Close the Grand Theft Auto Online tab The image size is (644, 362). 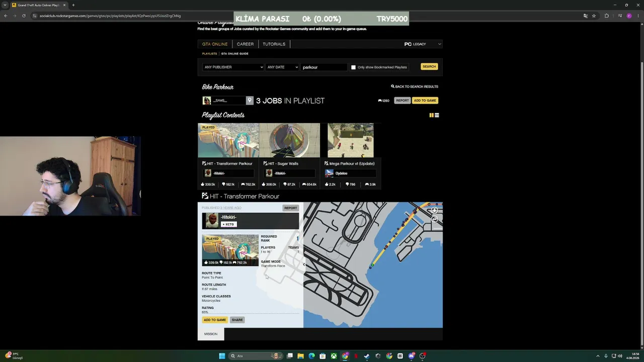pyautogui.click(x=64, y=5)
